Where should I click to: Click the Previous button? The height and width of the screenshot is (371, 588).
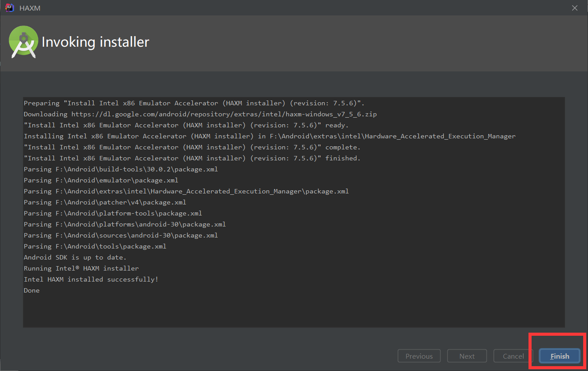pos(419,356)
